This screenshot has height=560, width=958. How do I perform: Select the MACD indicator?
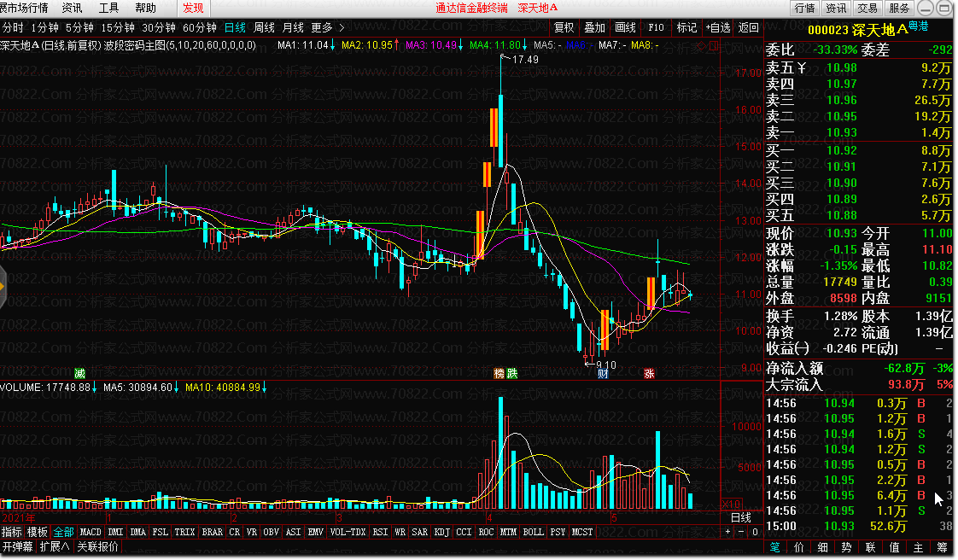click(x=91, y=533)
